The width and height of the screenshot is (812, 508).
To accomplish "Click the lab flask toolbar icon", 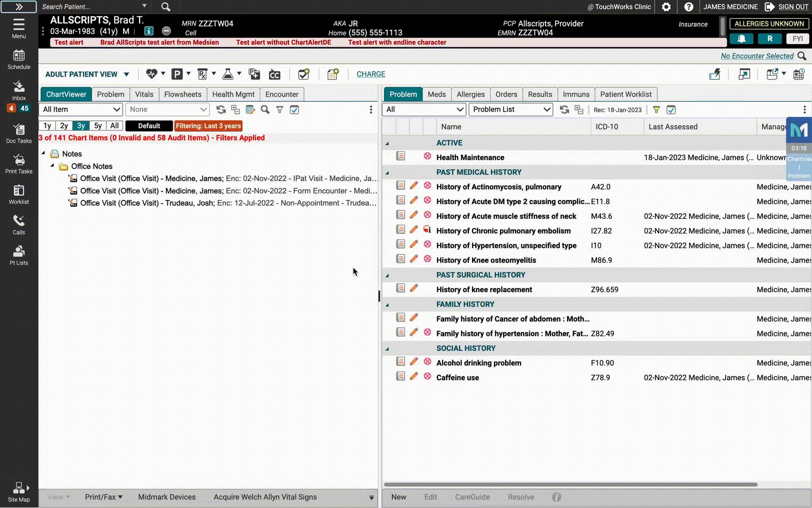I will tap(228, 74).
